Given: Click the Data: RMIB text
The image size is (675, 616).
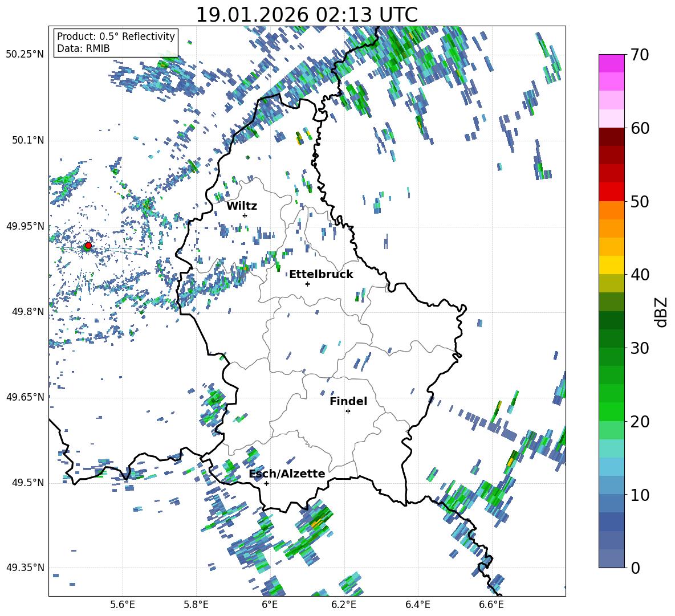Looking at the screenshot, I should point(83,48).
